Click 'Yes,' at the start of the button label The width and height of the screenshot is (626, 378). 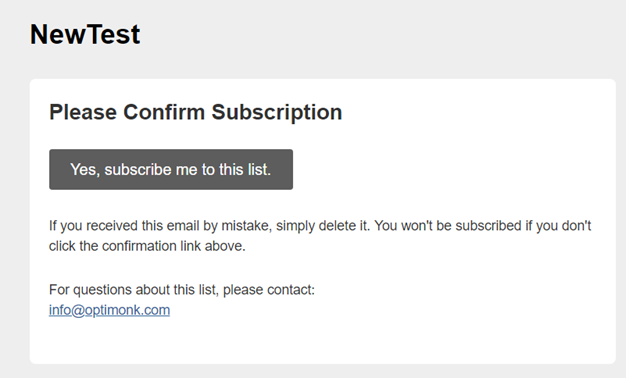coord(85,170)
